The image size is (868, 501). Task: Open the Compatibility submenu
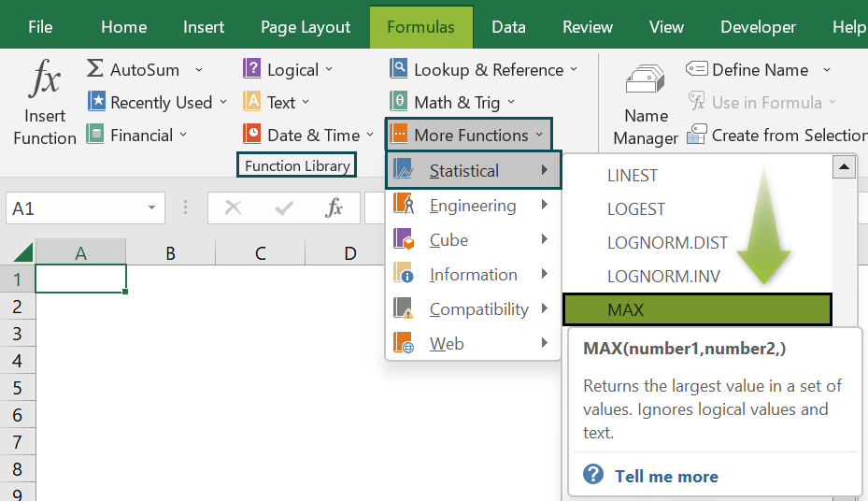point(474,308)
